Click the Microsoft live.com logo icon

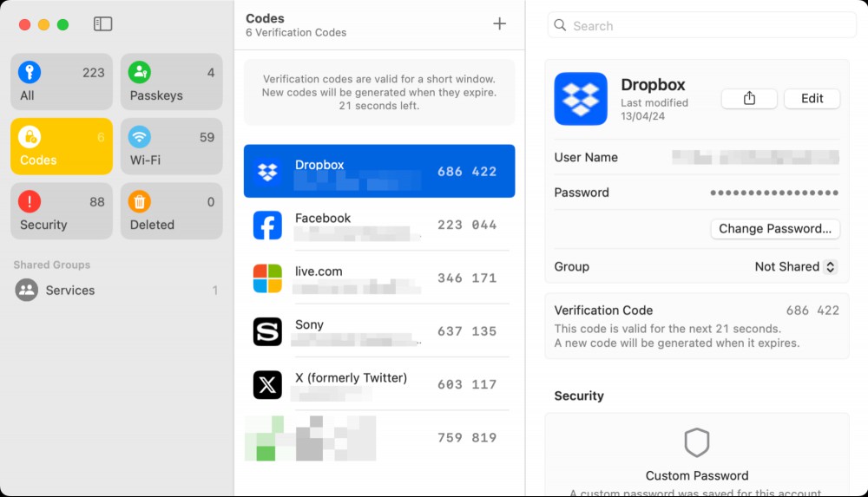point(267,278)
